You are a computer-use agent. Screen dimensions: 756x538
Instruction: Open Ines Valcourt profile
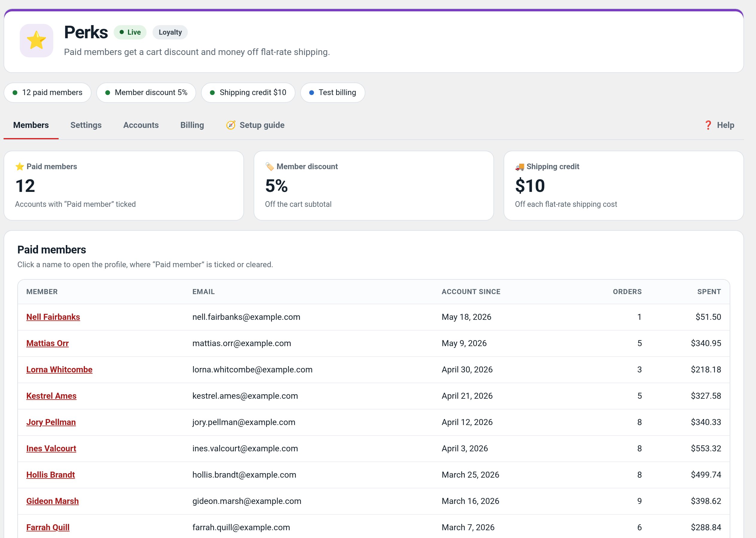click(x=51, y=449)
